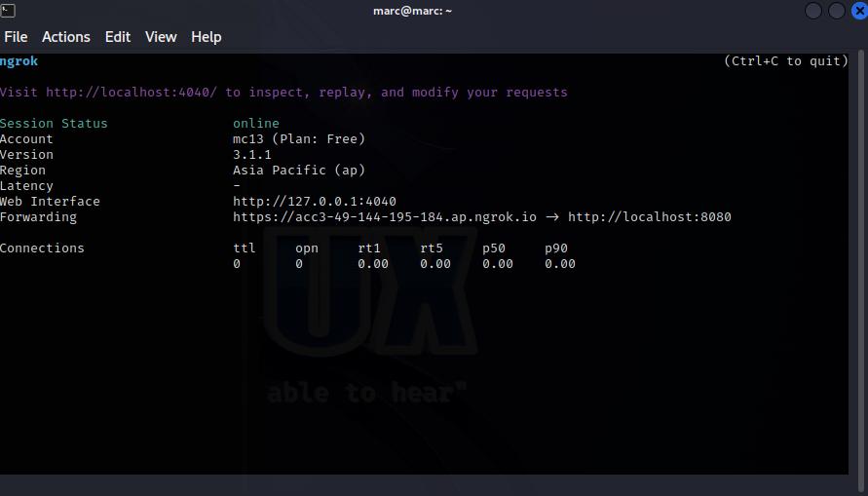
Task: Close the marc@marc terminal window
Action: (x=859, y=11)
